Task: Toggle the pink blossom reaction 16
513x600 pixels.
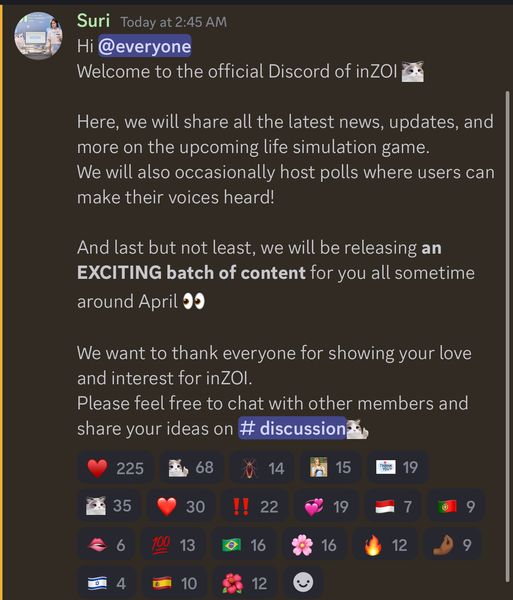Action: coord(315,545)
